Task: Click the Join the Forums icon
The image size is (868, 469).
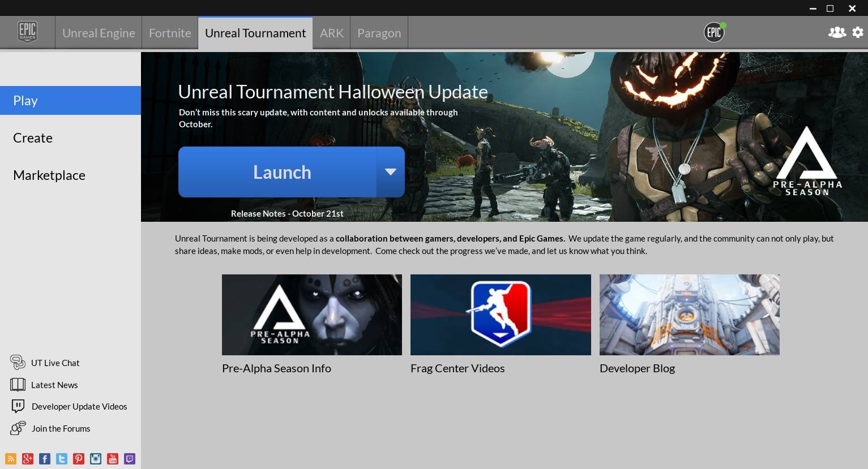Action: [18, 428]
